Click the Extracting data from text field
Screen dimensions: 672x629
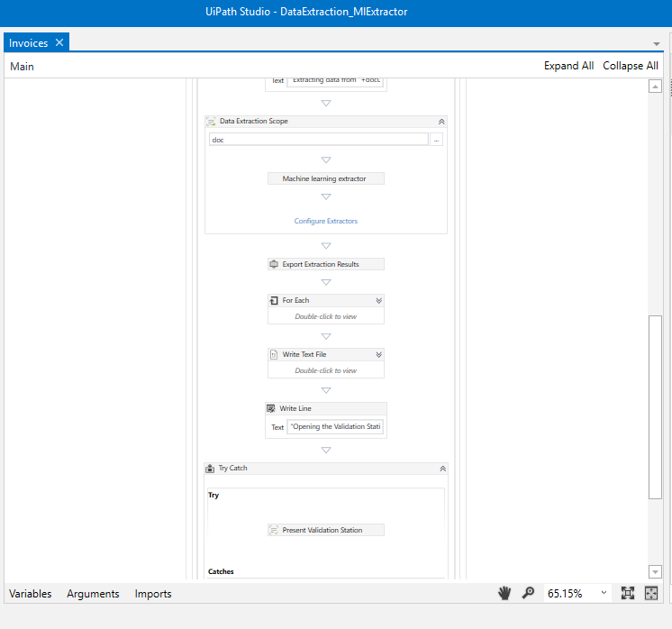pyautogui.click(x=335, y=81)
